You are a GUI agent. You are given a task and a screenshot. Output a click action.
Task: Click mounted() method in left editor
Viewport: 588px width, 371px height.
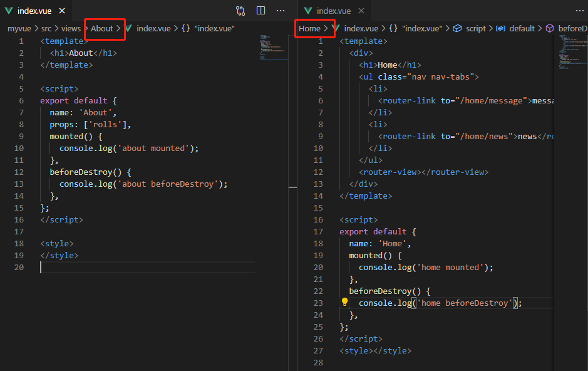tap(71, 136)
